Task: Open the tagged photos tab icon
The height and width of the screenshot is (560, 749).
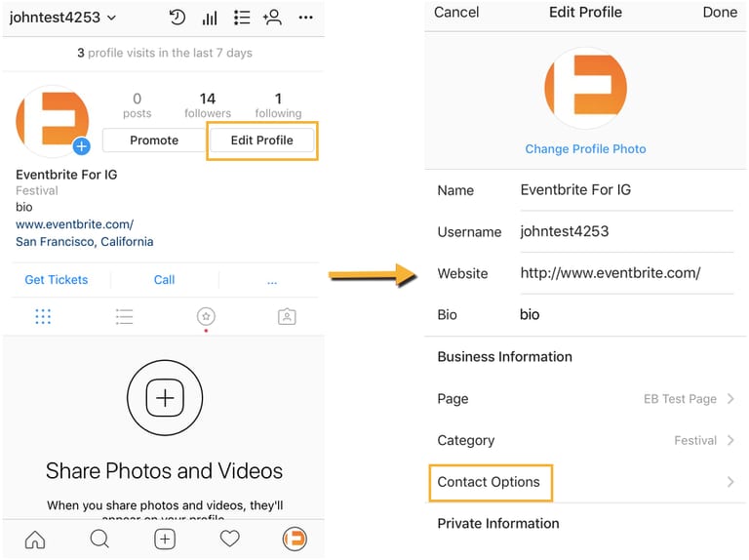Action: [287, 316]
